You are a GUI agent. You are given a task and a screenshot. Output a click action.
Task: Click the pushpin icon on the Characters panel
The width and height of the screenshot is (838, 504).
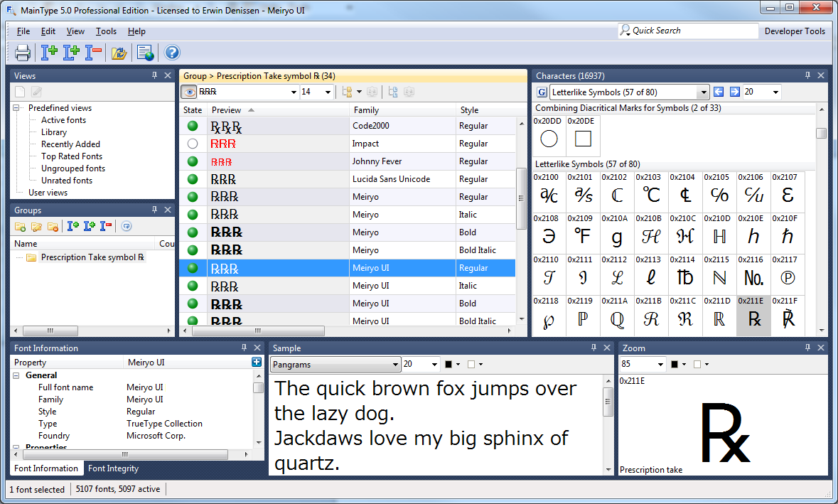pyautogui.click(x=807, y=75)
